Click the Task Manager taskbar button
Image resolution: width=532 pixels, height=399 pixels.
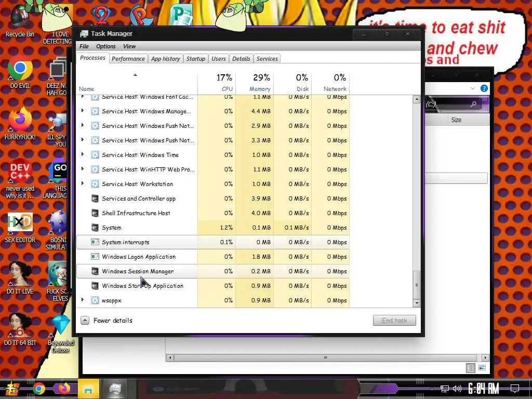[115, 389]
